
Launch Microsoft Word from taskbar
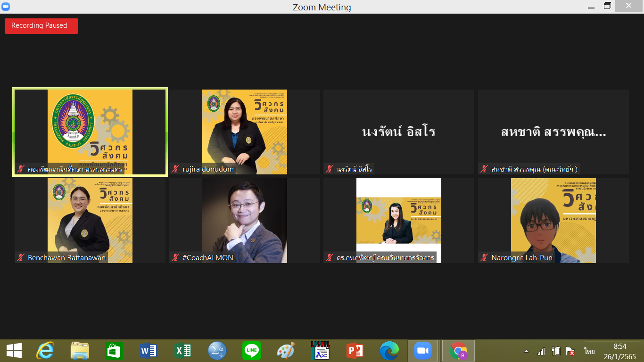click(149, 351)
